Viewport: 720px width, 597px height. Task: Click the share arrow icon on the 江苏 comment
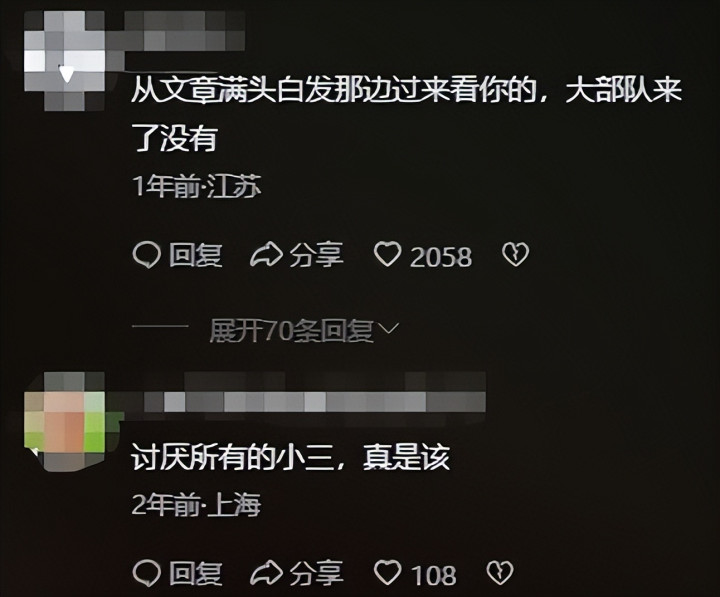coord(266,255)
